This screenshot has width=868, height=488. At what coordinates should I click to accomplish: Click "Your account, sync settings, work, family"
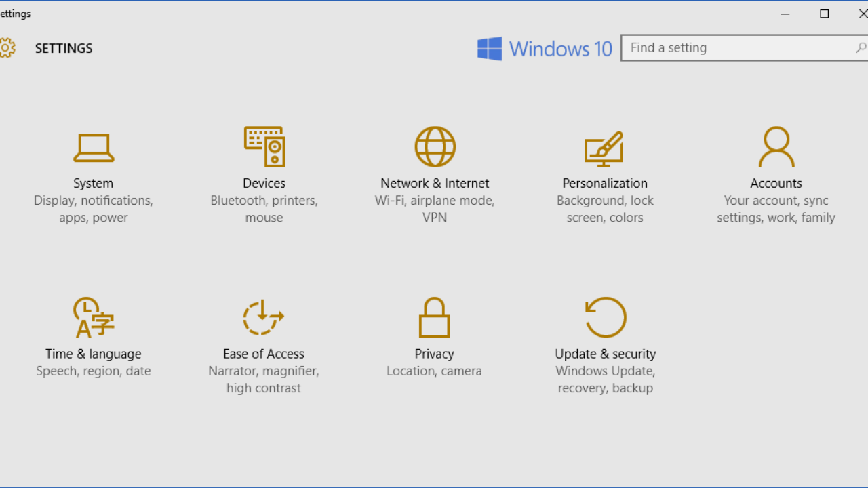776,209
